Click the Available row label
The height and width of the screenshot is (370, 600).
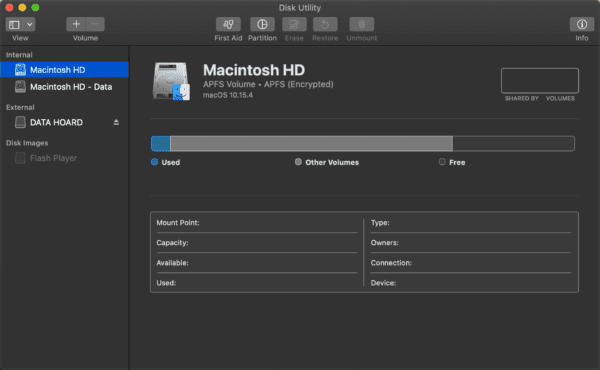click(172, 263)
